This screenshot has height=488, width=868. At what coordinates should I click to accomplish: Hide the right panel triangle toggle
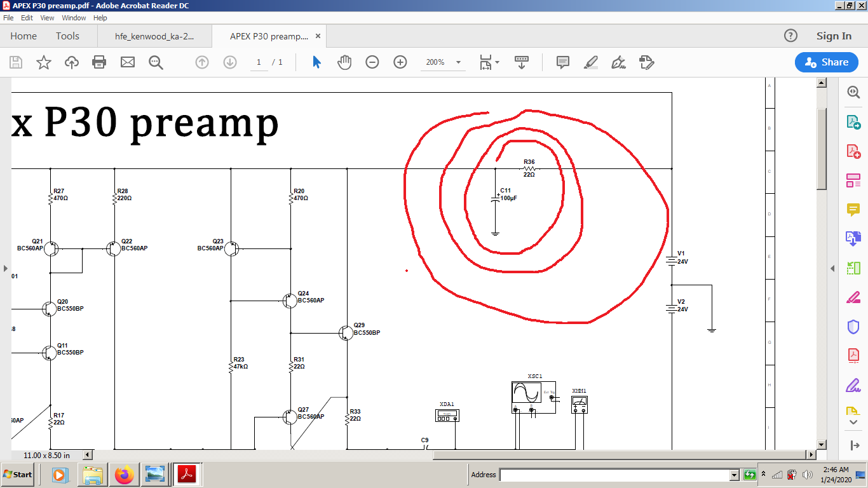(833, 269)
